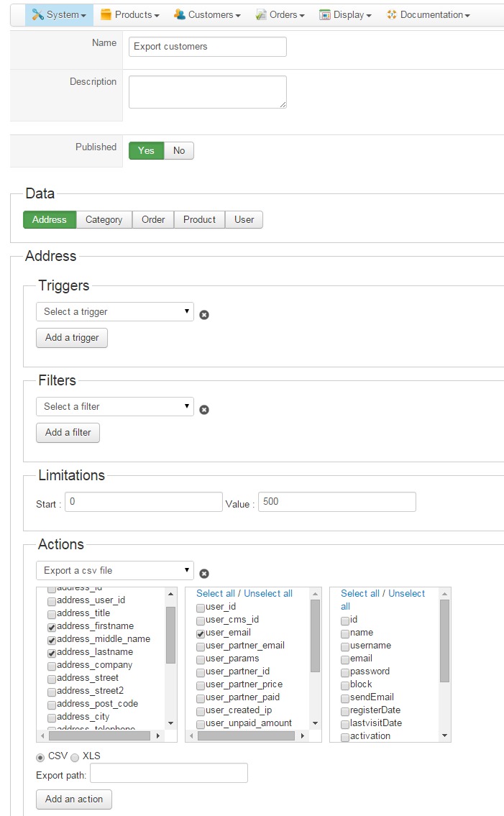The width and height of the screenshot is (504, 816).
Task: Open the Export a csv file dropdown
Action: (115, 570)
